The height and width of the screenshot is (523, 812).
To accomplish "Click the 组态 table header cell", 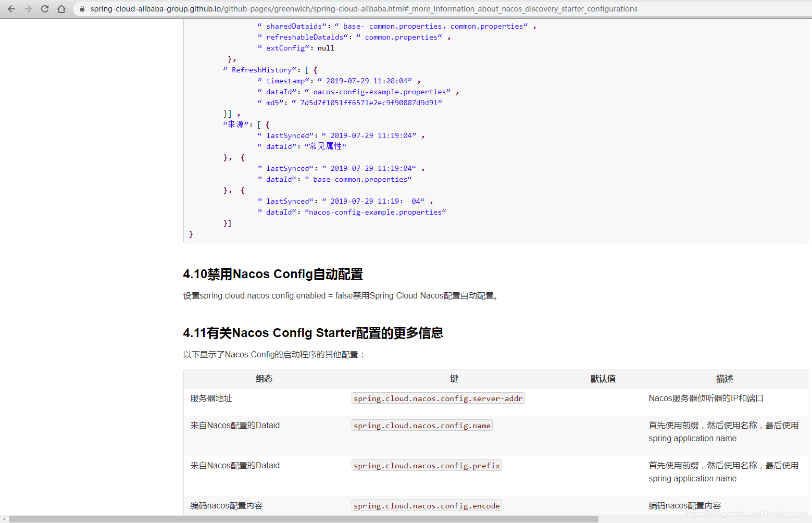I will (x=264, y=379).
